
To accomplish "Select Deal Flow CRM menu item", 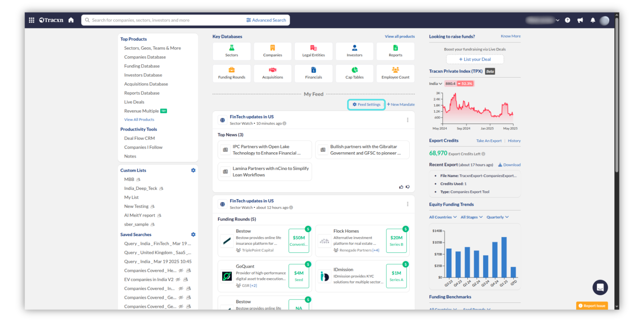I will 140,138.
